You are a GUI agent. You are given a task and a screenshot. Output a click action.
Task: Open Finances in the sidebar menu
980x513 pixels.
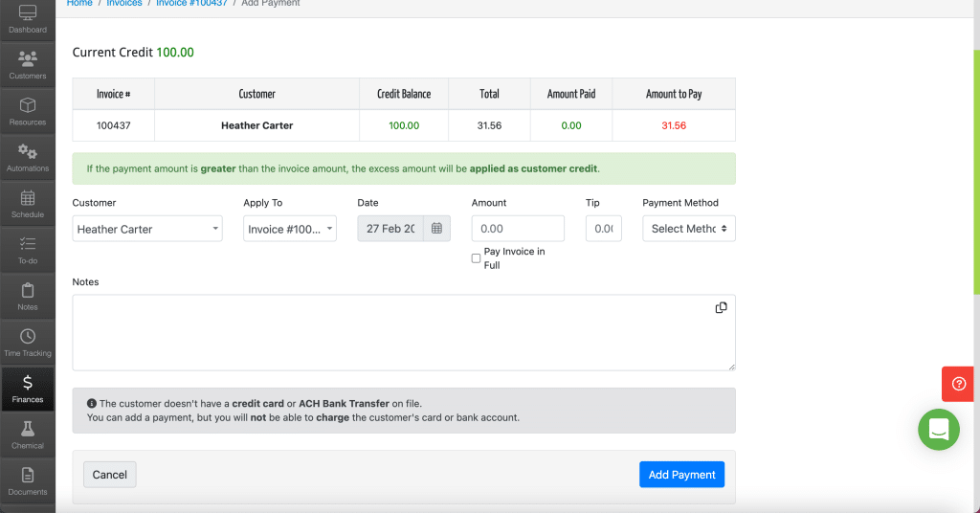[x=28, y=389]
